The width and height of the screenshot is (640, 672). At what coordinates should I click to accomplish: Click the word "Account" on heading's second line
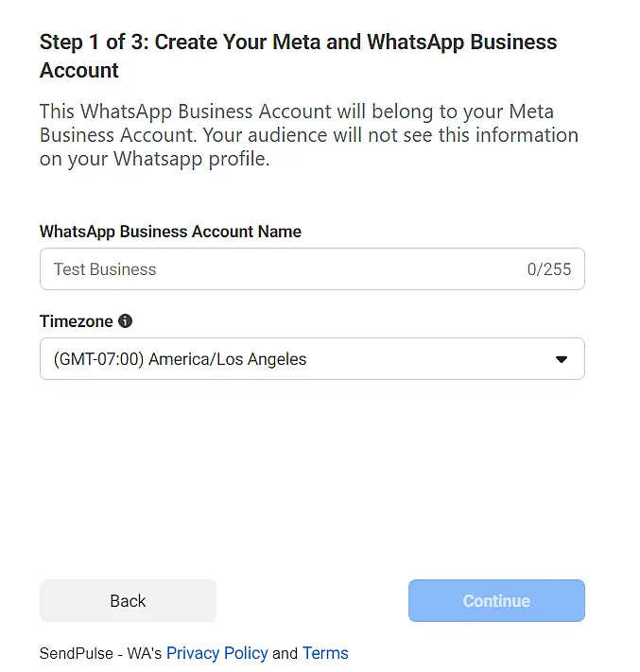pyautogui.click(x=79, y=71)
